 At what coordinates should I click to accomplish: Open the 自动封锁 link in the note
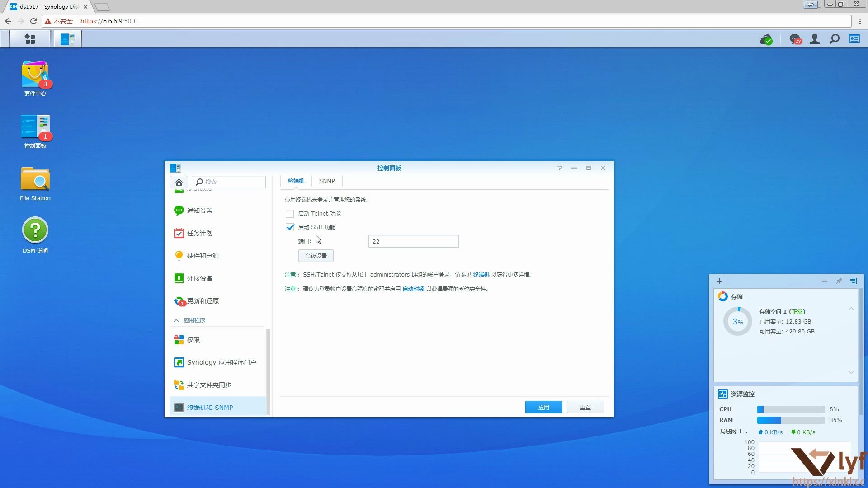point(412,289)
